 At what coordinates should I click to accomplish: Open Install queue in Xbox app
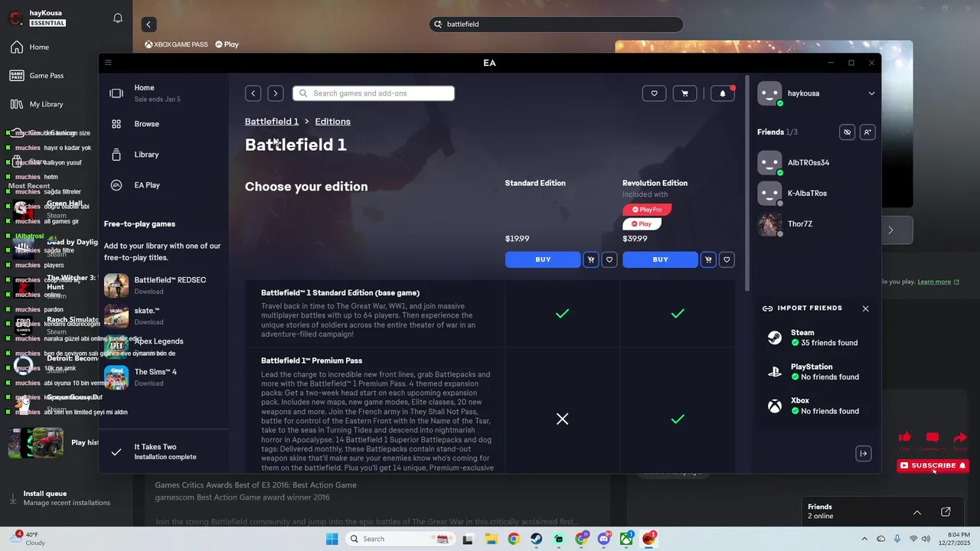tap(65, 498)
